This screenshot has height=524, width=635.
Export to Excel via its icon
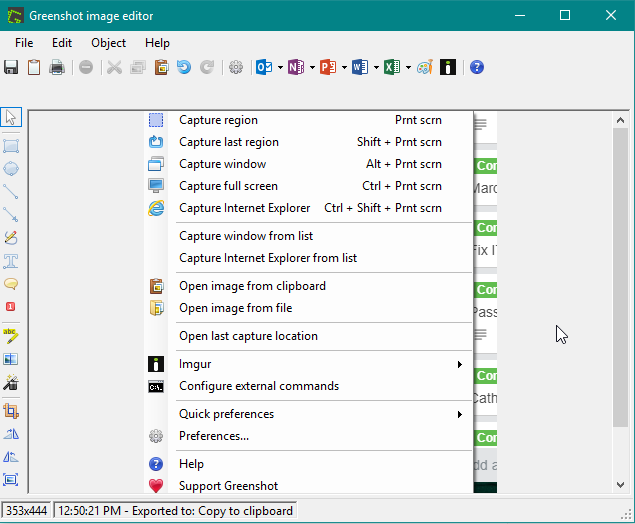point(392,67)
